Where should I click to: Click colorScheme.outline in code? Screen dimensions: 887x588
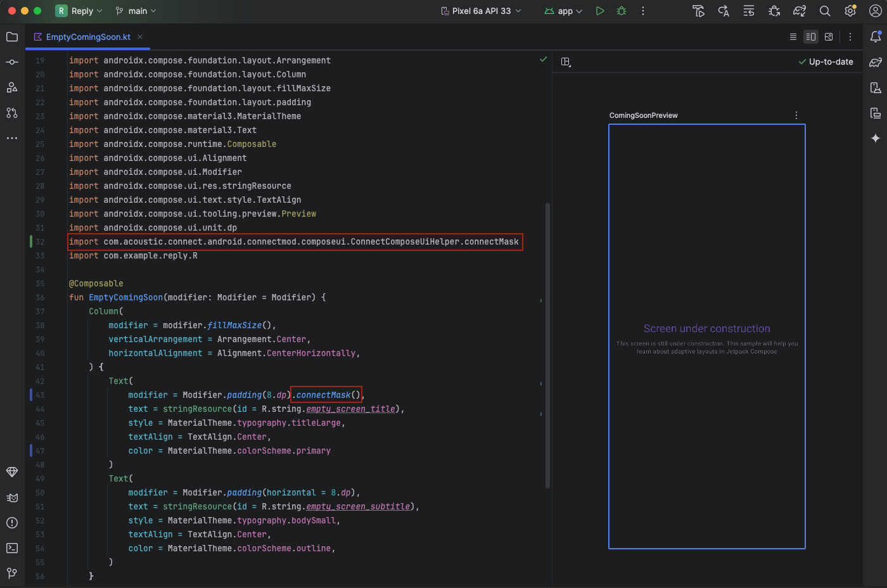tap(284, 548)
